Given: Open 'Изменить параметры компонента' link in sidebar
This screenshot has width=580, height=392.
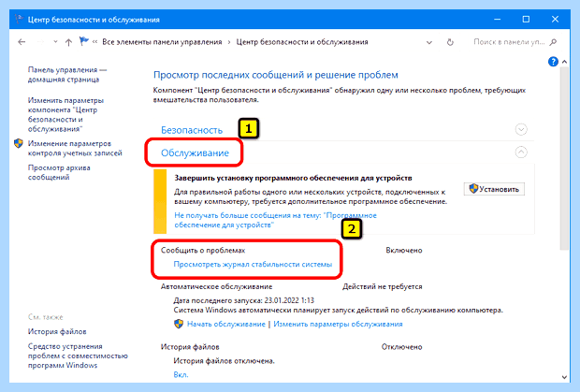Looking at the screenshot, I should coord(65,115).
